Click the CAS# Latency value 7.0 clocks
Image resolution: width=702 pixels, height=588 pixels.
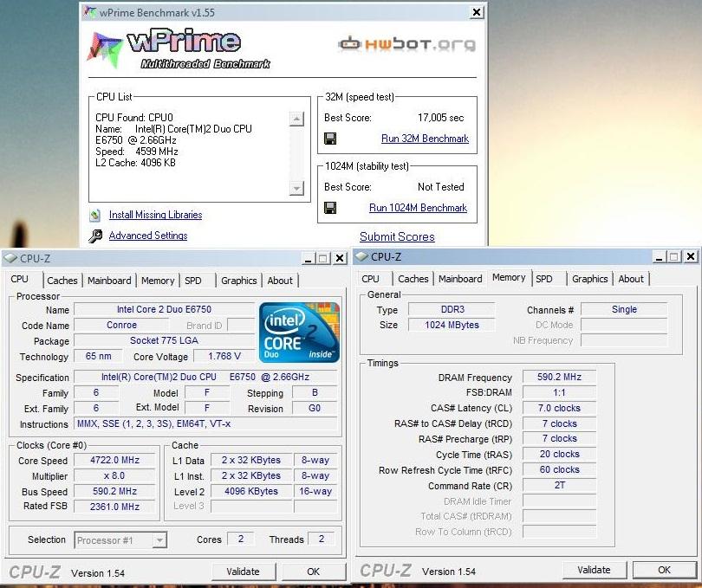coord(559,408)
